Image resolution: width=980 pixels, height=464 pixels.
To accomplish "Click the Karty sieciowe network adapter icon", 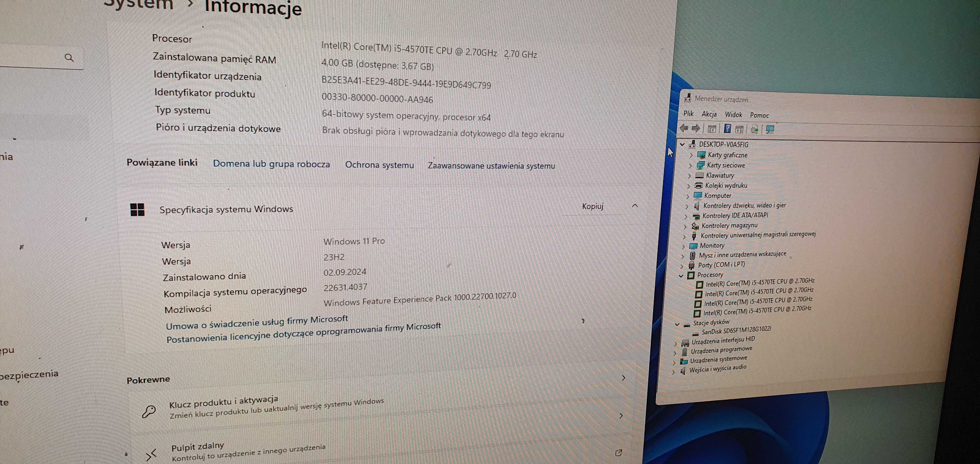I will click(700, 165).
